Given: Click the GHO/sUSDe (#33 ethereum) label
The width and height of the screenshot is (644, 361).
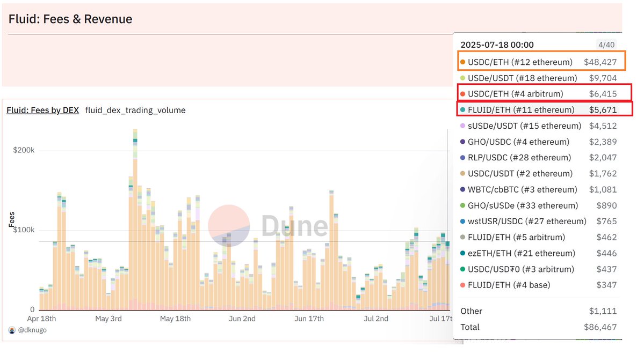Looking at the screenshot, I should click(523, 205).
